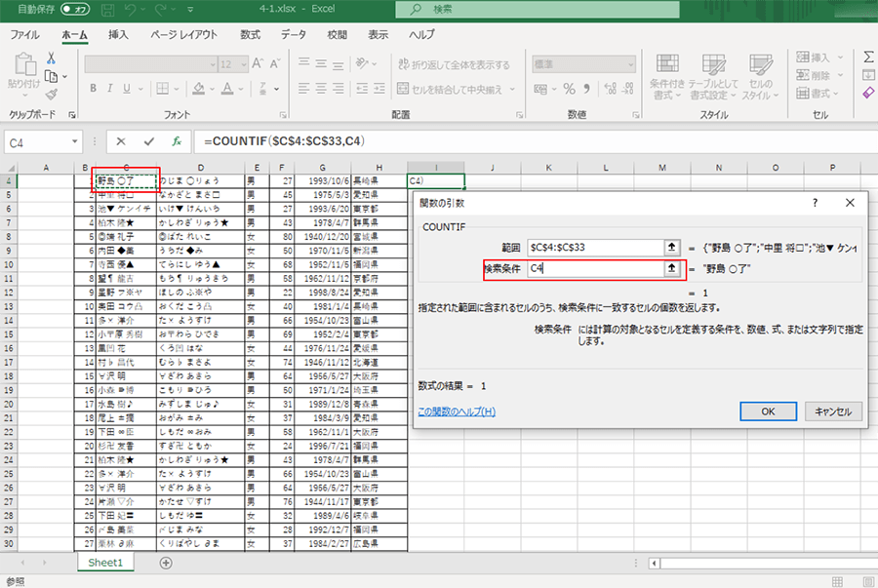The width and height of the screenshot is (878, 588).
Task: Click the Increase font size icon
Action: (258, 63)
